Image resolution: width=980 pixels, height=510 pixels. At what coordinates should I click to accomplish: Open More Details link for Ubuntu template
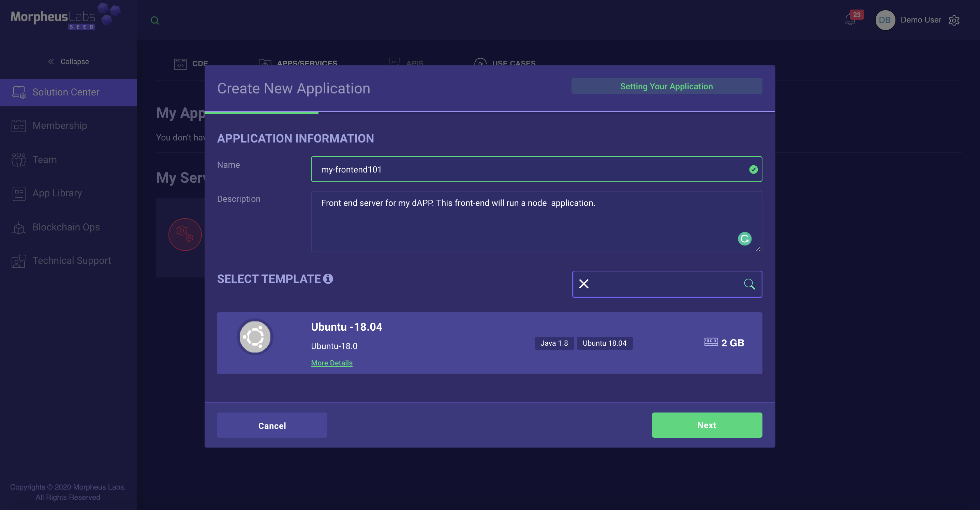tap(332, 363)
